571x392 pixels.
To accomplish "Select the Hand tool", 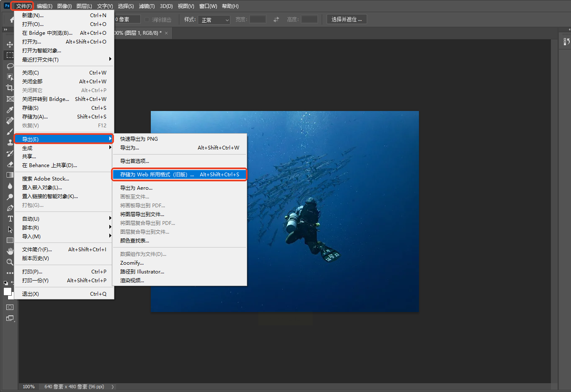I will (10, 251).
